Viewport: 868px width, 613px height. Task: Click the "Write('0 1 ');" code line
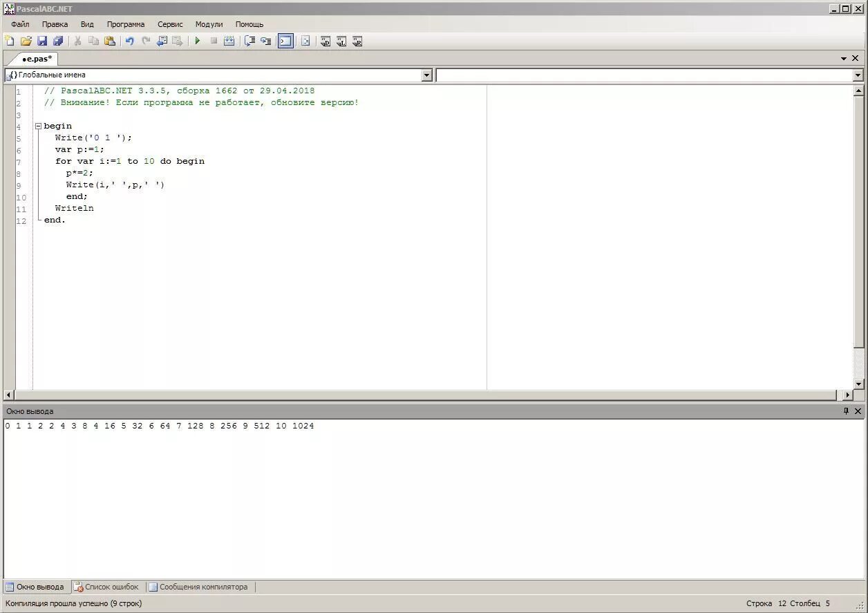93,138
